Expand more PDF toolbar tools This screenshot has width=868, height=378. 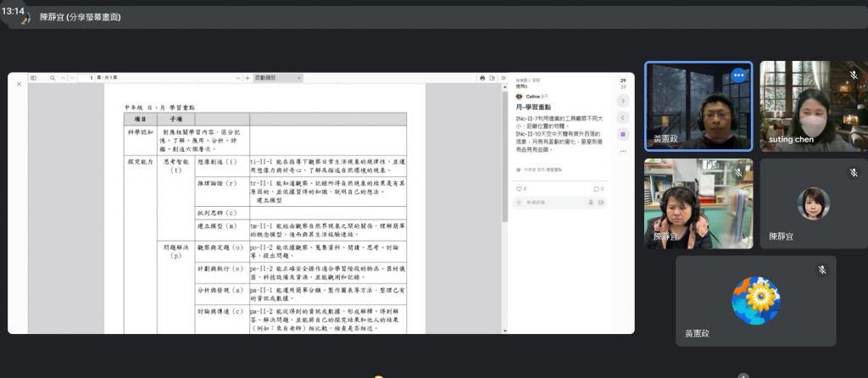503,78
